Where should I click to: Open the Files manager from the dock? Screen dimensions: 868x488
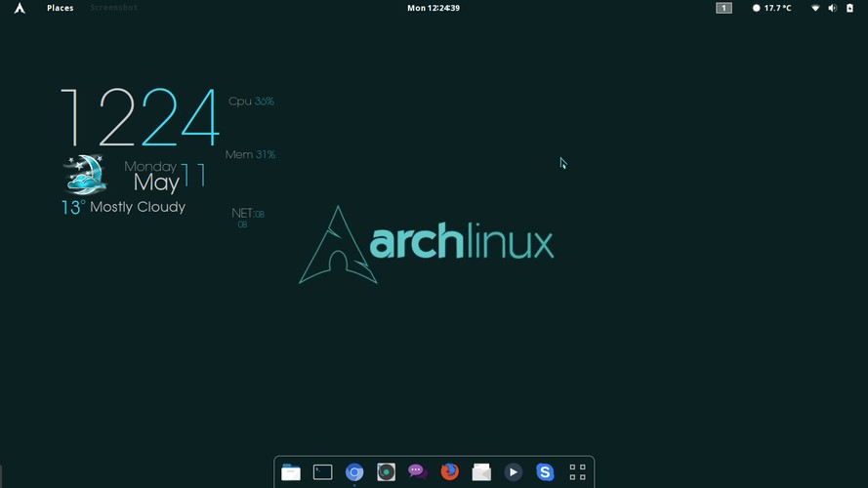pos(291,472)
